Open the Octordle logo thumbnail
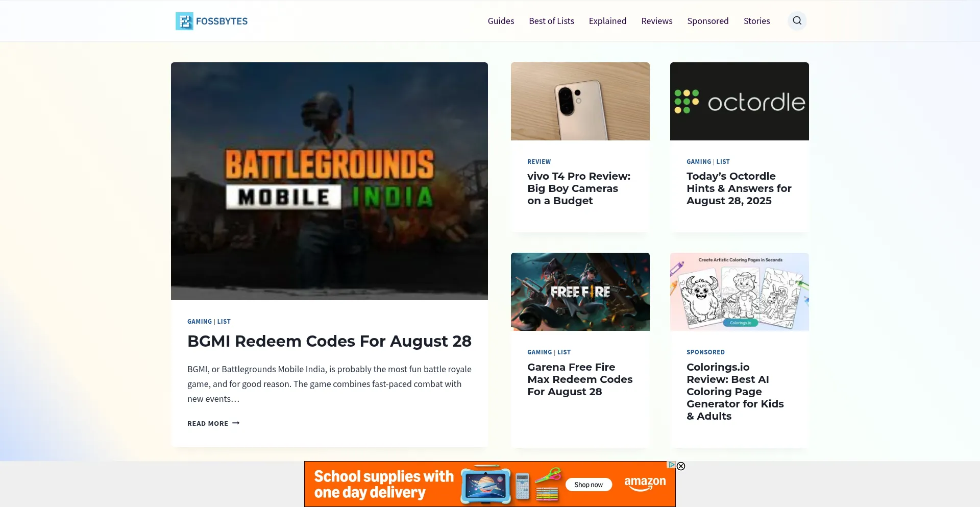This screenshot has width=980, height=507. (x=739, y=101)
